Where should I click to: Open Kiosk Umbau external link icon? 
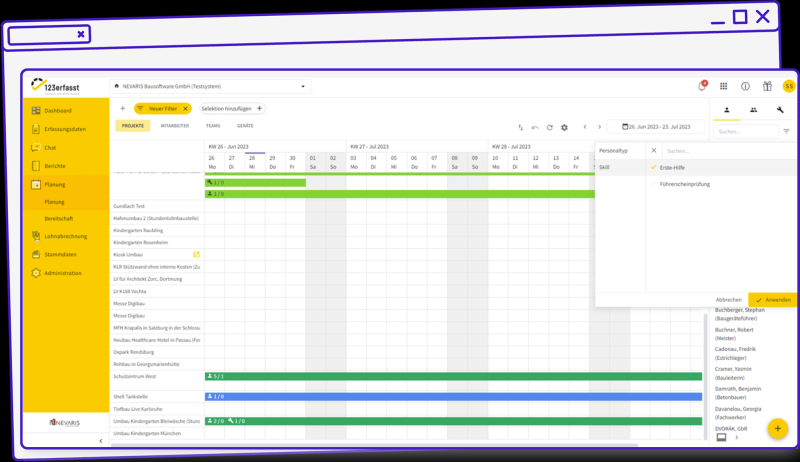coord(197,255)
